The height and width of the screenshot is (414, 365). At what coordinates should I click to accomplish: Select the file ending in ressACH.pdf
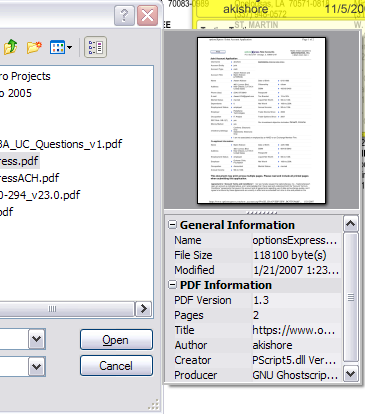[x=29, y=178]
